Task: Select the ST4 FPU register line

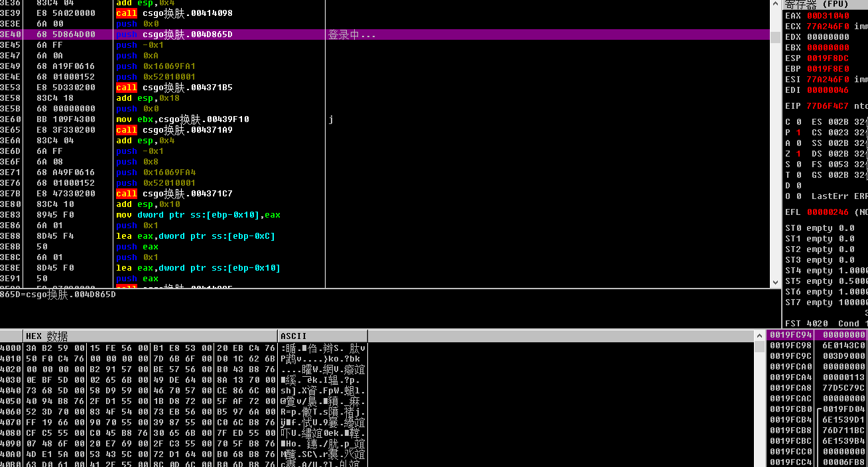Action: pos(826,271)
